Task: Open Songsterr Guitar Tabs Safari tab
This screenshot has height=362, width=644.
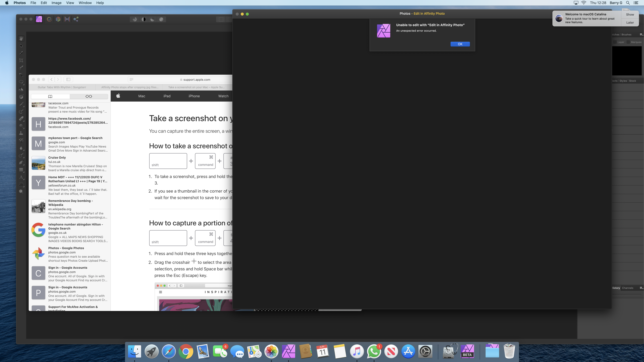Action: pos(62,87)
